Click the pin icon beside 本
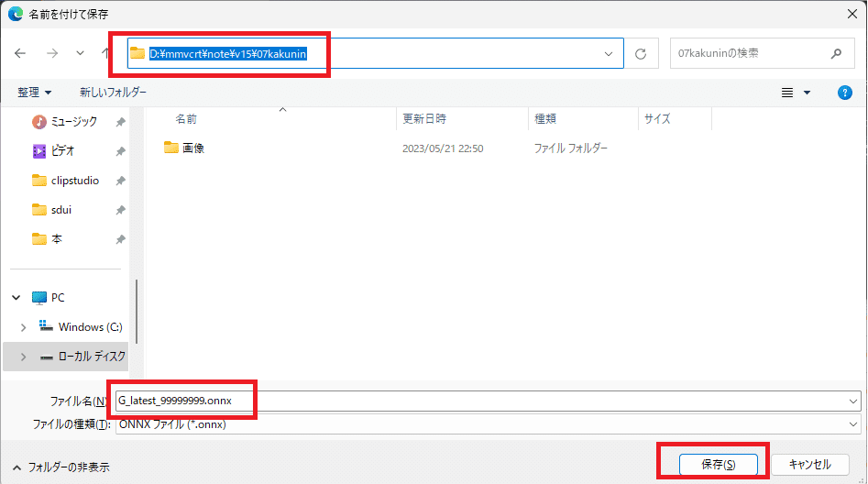Screen dimensions: 868x484 pos(120,239)
